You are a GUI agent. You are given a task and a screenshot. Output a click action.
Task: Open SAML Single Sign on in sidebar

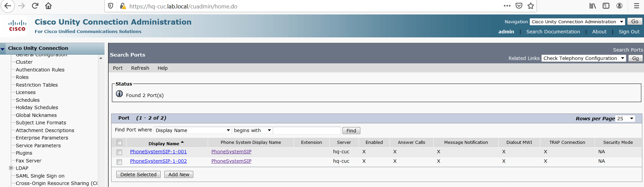pyautogui.click(x=40, y=176)
